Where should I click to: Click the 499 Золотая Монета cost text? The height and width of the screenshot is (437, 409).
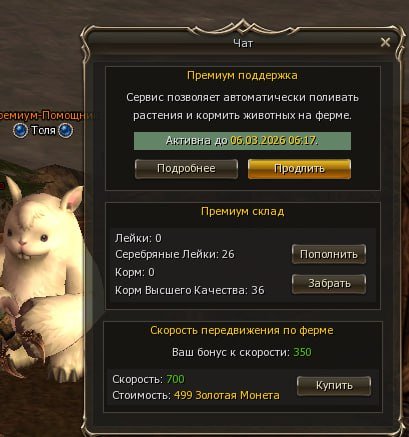pos(227,396)
